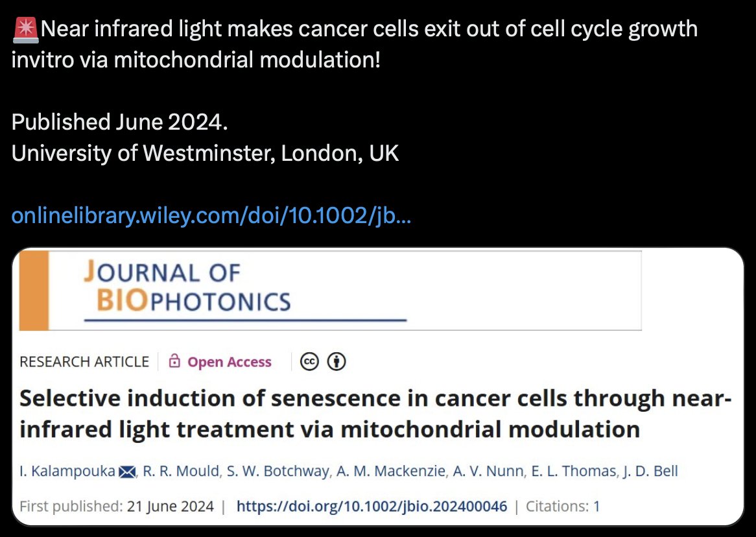Image resolution: width=756 pixels, height=537 pixels.
Task: Click the Open Access label
Action: click(230, 363)
